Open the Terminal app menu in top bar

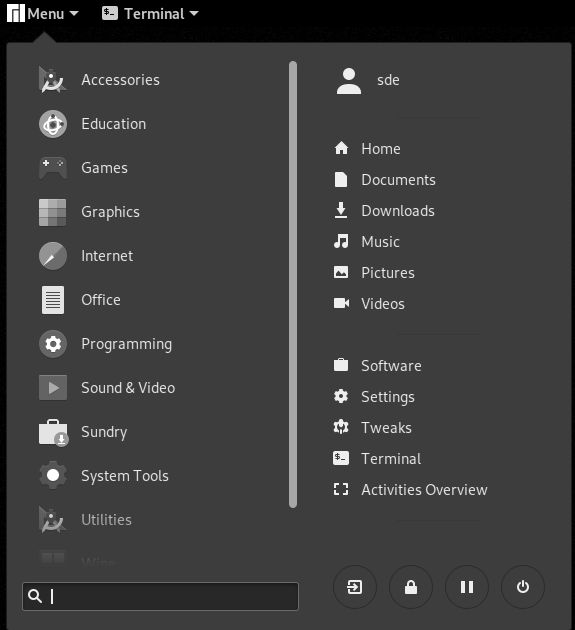click(x=150, y=14)
